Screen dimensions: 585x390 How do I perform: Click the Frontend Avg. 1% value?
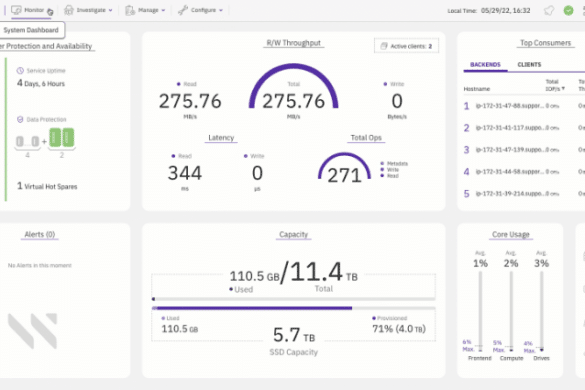(480, 263)
